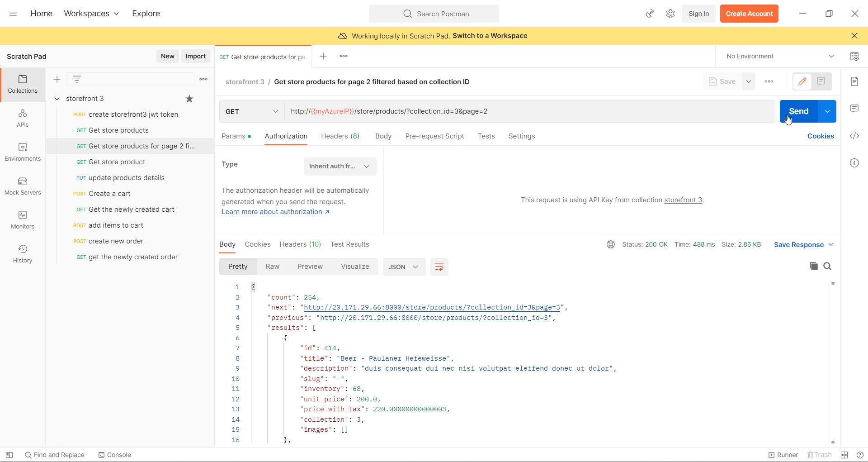The image size is (868, 462).
Task: Open comments icon in right sidebar
Action: (x=854, y=109)
